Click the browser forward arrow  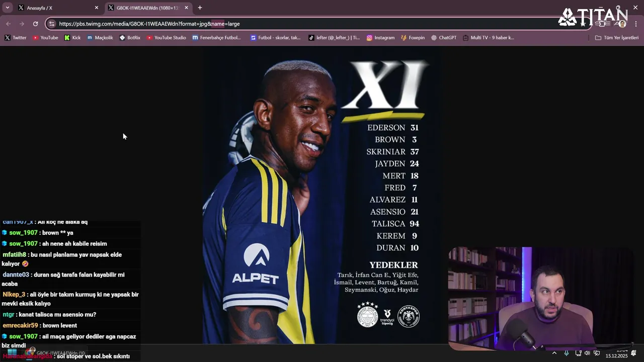(22, 24)
